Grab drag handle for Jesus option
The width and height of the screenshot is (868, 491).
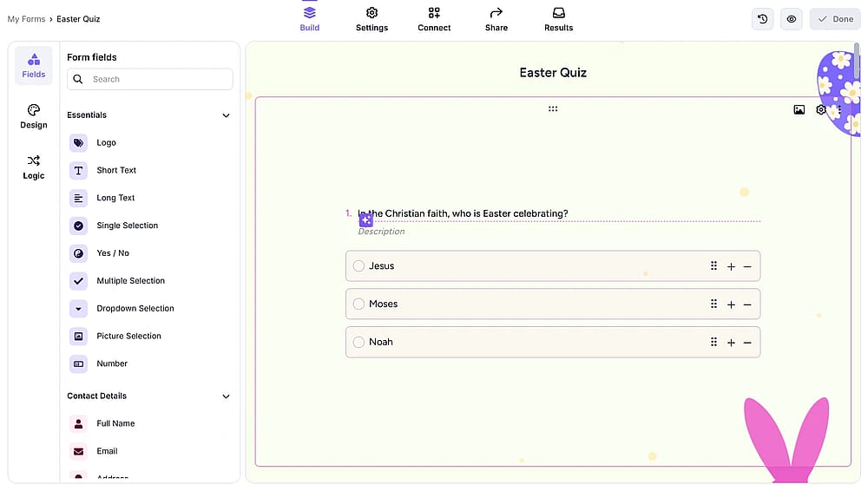click(x=713, y=266)
